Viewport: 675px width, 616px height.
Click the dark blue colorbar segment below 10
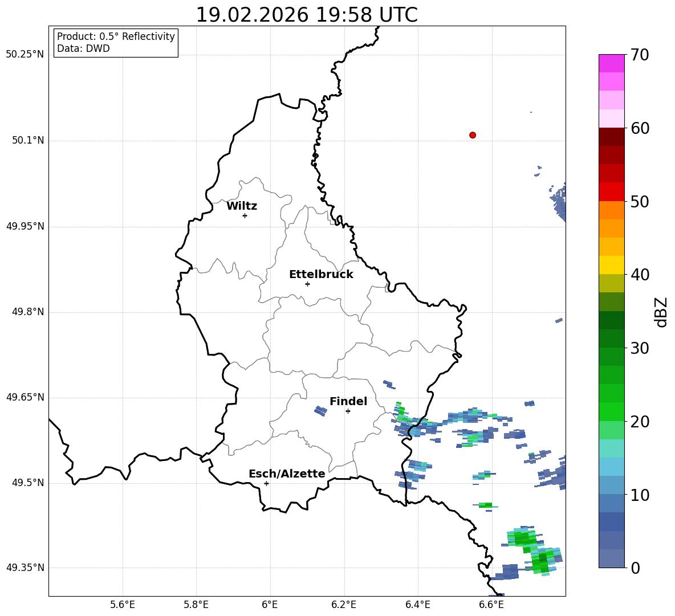(611, 521)
